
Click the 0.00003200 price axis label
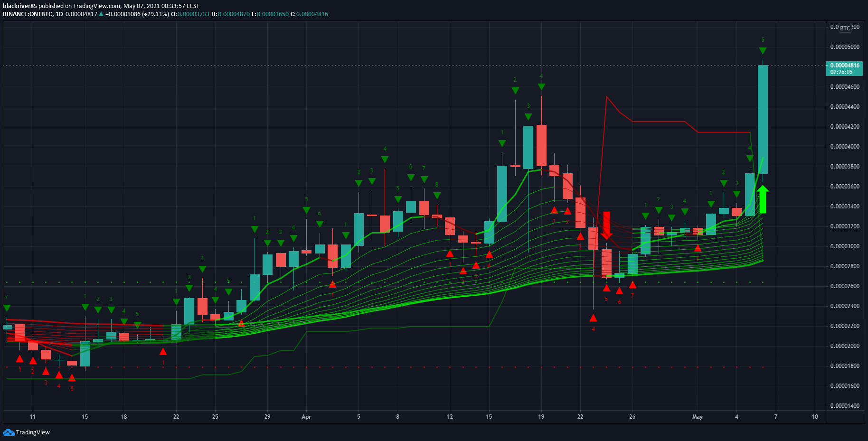click(x=845, y=226)
